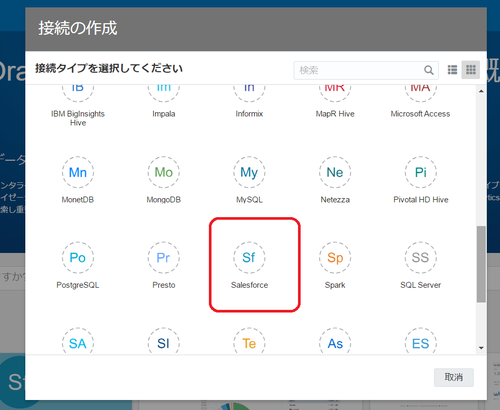This screenshot has height=410, width=500.
Task: Click the search magnifier icon
Action: [x=429, y=70]
